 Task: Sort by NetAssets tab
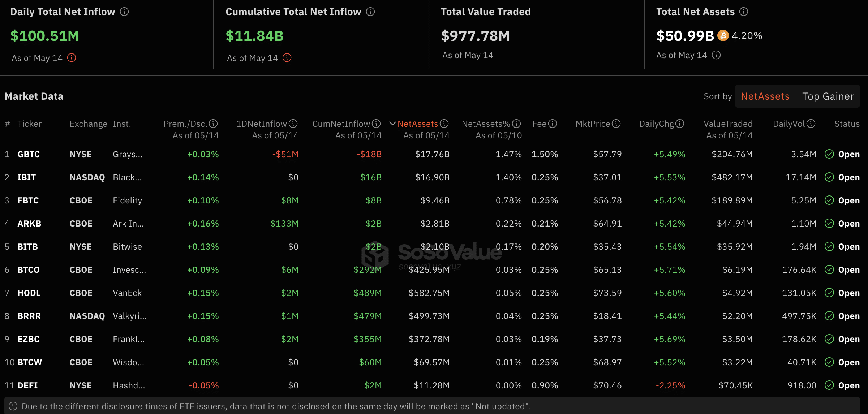tap(765, 96)
